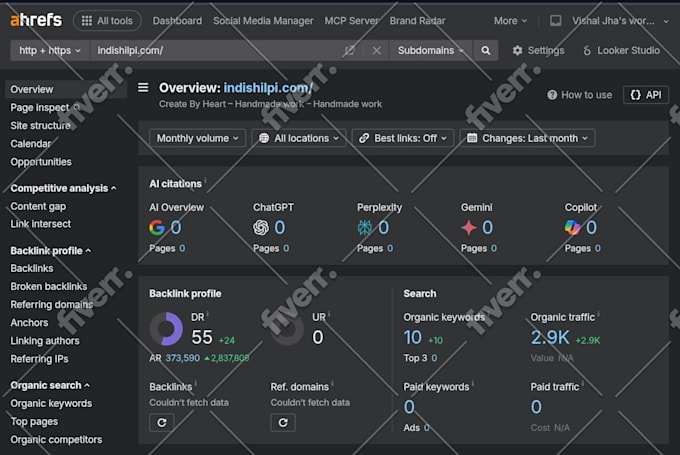Open Top pages report

point(34,422)
